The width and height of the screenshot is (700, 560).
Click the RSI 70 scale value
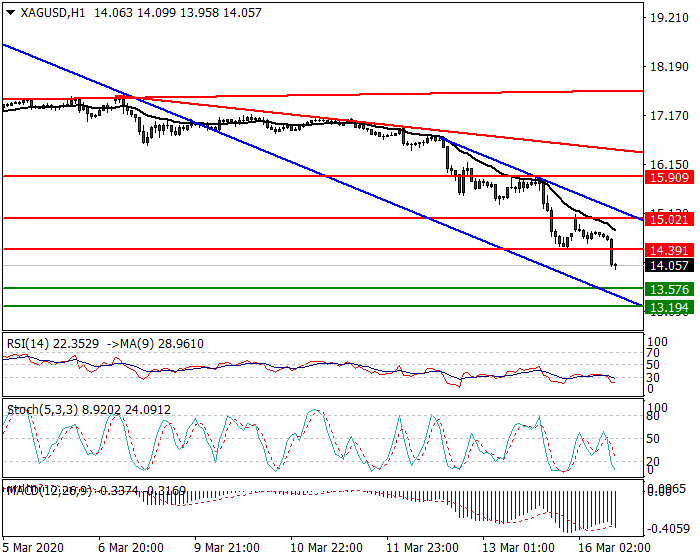[653, 353]
